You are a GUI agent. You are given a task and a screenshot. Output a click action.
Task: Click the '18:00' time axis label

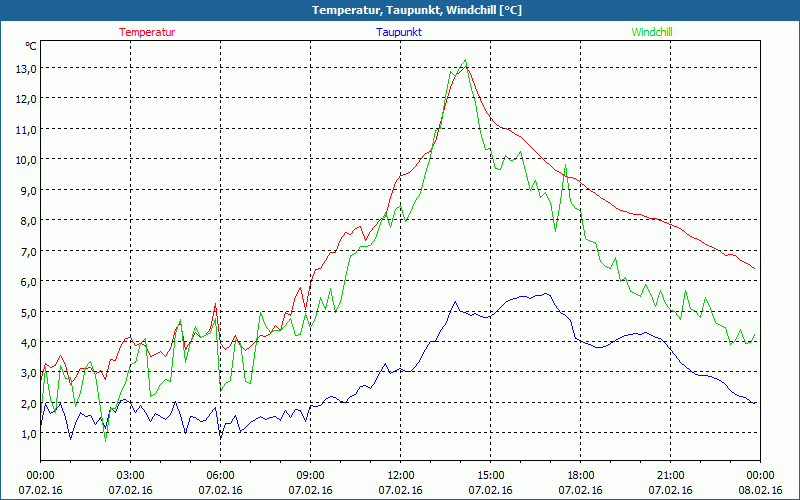pos(581,475)
